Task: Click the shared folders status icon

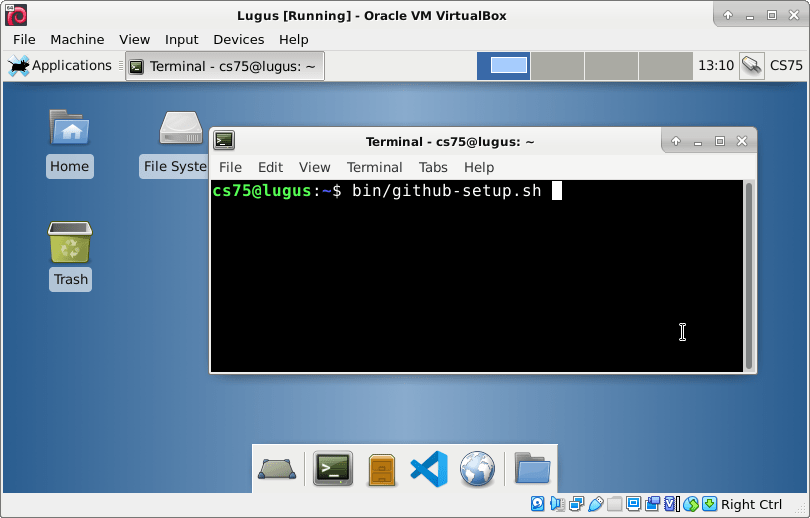Action: [x=615, y=504]
